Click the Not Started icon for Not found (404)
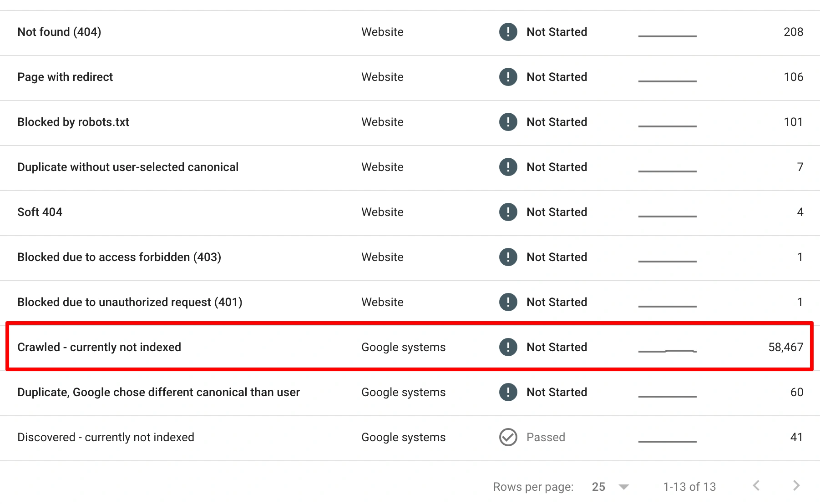The image size is (820, 504). pyautogui.click(x=508, y=32)
